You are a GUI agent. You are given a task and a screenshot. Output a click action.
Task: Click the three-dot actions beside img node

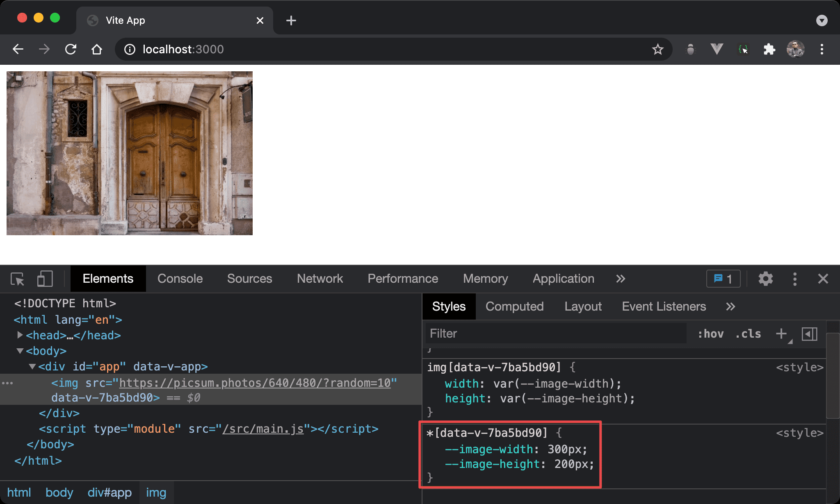(x=7, y=383)
